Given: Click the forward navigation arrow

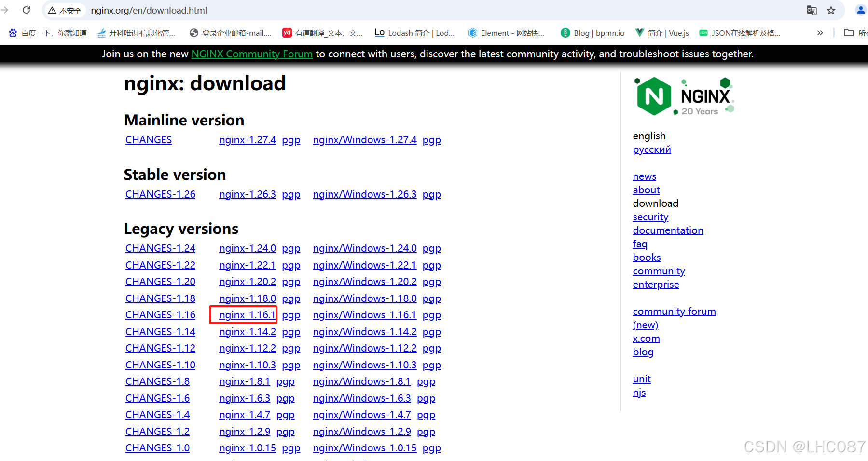Looking at the screenshot, I should tap(5, 10).
